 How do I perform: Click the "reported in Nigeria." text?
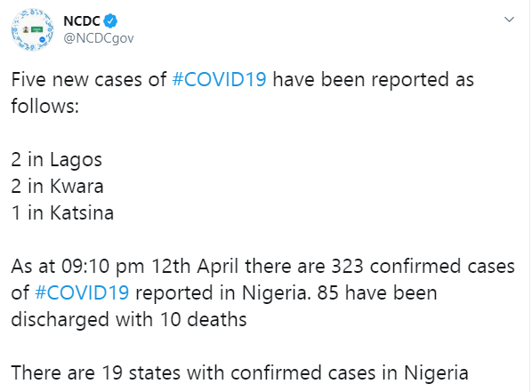point(223,293)
